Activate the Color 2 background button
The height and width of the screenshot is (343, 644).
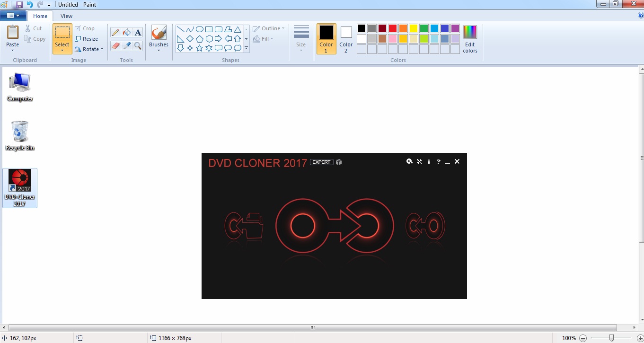click(x=346, y=39)
